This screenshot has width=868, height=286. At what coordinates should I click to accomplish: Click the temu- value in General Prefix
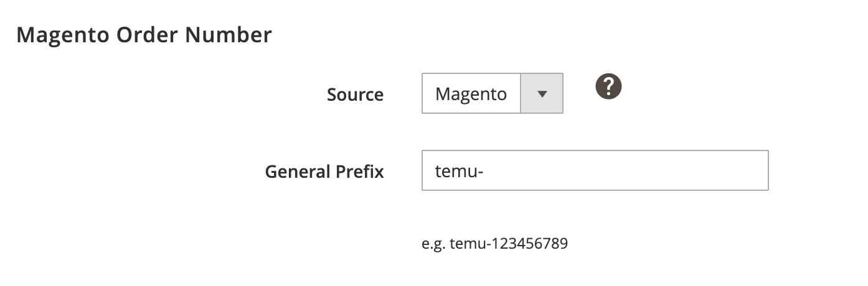[x=460, y=170]
